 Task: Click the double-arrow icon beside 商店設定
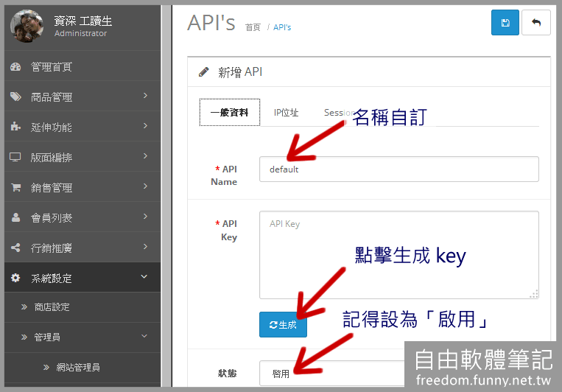[x=24, y=307]
